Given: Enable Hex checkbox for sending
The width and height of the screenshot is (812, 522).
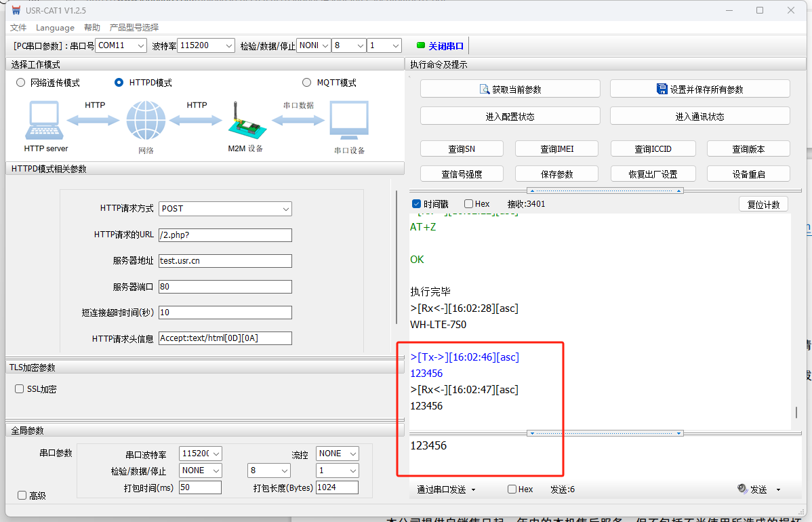Looking at the screenshot, I should [x=512, y=489].
